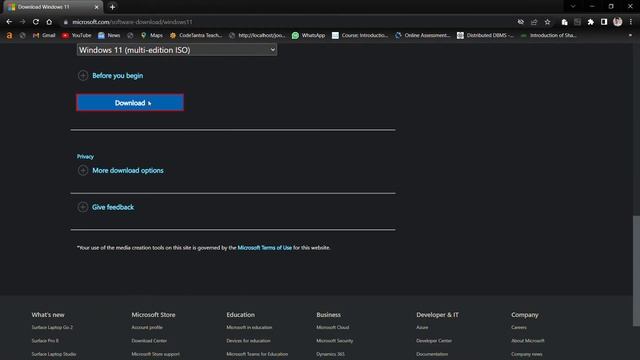640x360 pixels.
Task: Open Careers footer link
Action: point(519,327)
